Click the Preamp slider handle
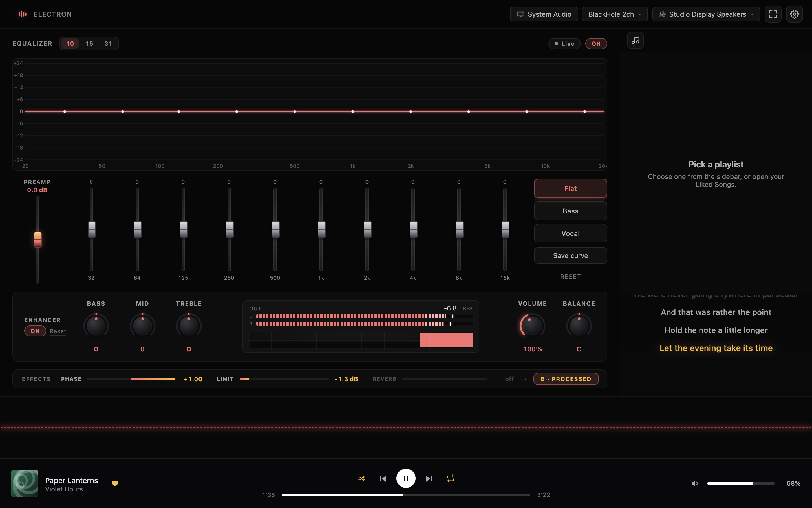Image resolution: width=812 pixels, height=508 pixels. point(37,240)
